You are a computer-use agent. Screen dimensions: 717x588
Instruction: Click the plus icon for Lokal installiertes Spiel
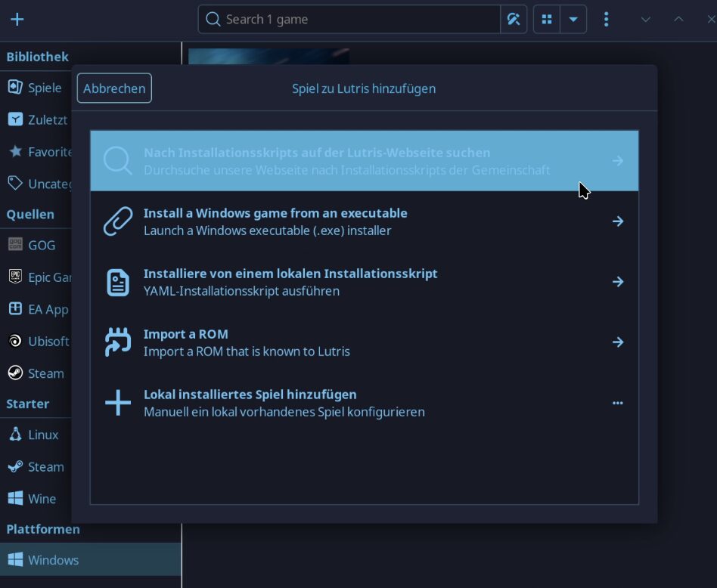[x=118, y=403]
